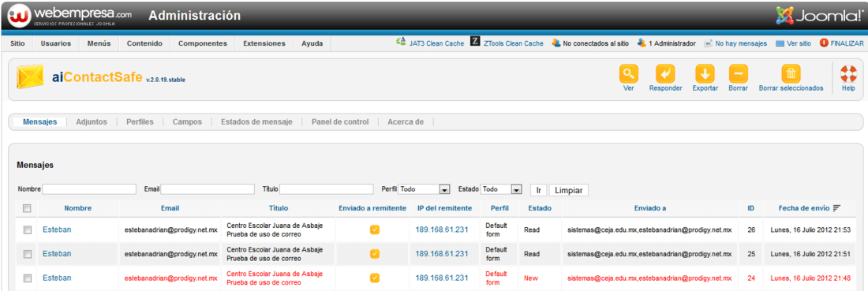Toggle Enviado a remitente for ID 25
Screen dimensions: 868x291
tap(375, 253)
